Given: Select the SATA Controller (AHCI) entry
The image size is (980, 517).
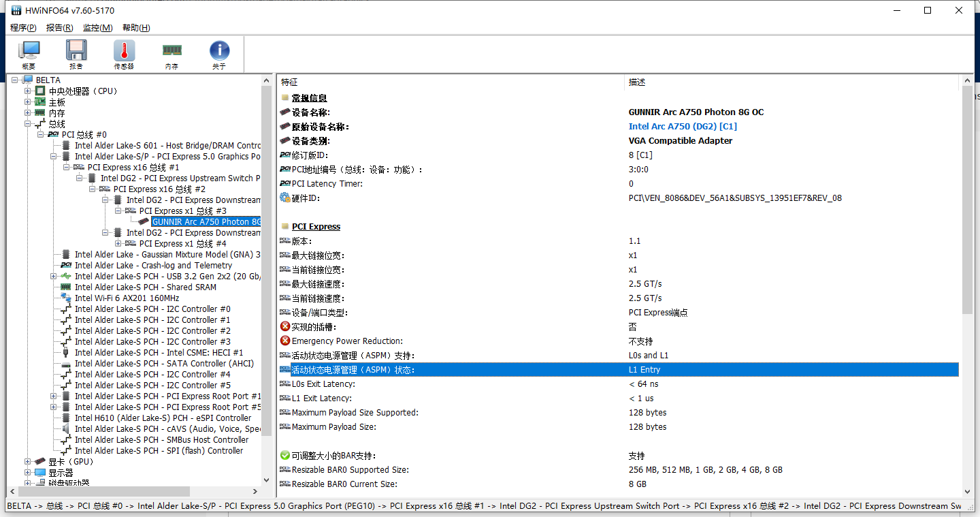Looking at the screenshot, I should point(163,364).
